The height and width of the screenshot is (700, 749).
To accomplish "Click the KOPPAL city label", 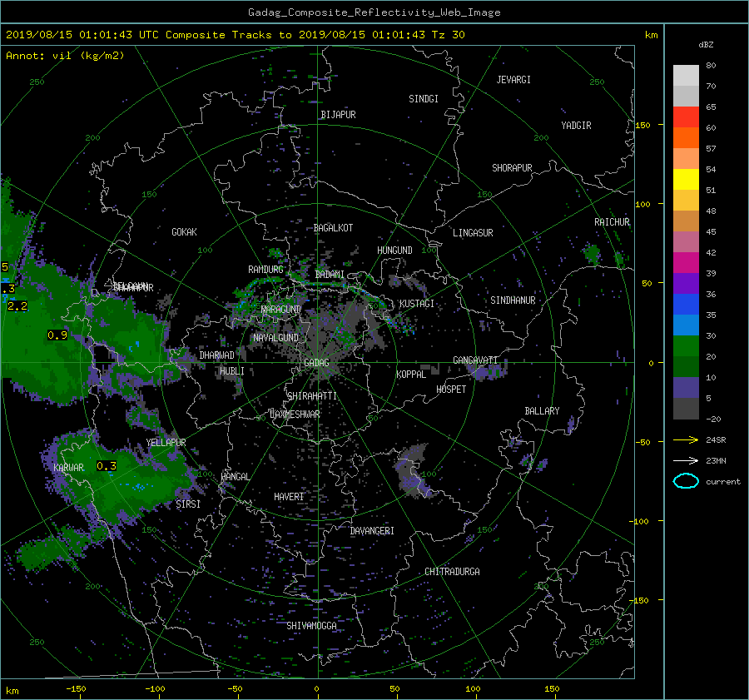I will coord(411,374).
